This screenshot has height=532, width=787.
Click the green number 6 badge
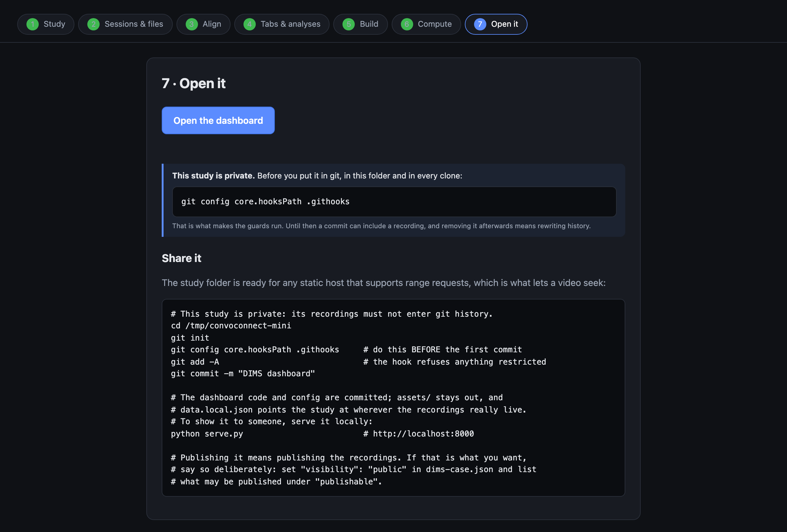407,24
